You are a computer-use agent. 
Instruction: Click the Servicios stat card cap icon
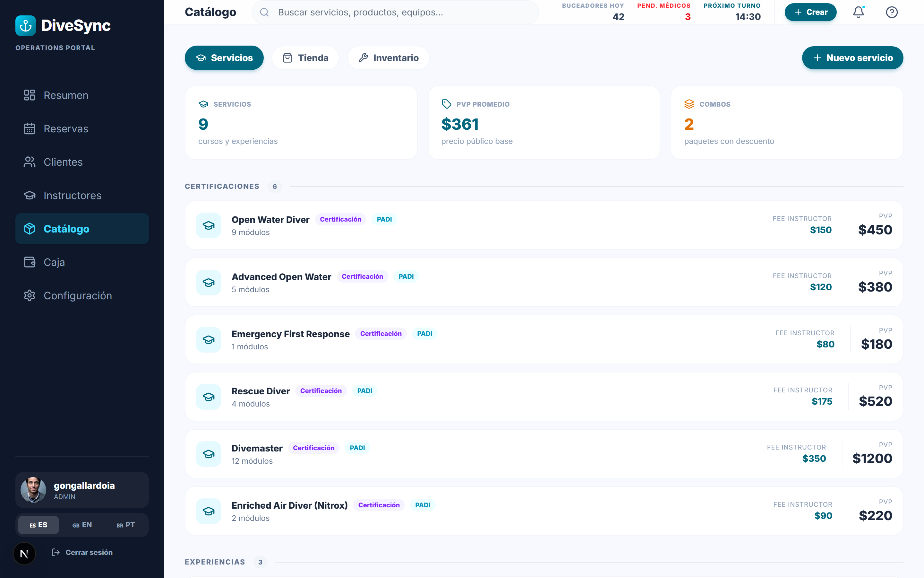pyautogui.click(x=203, y=104)
